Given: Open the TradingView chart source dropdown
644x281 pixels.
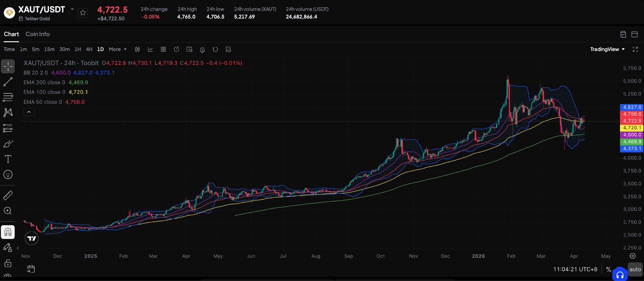Looking at the screenshot, I should tap(607, 50).
